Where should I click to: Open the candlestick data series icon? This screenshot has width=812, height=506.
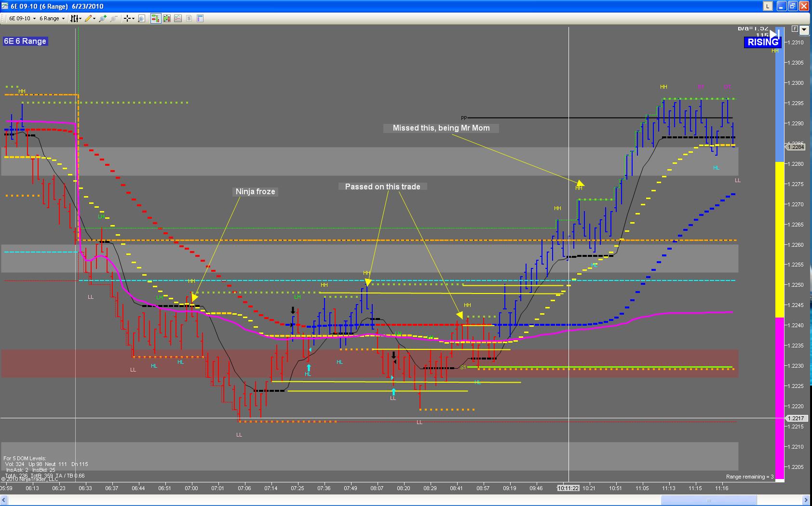[x=167, y=18]
